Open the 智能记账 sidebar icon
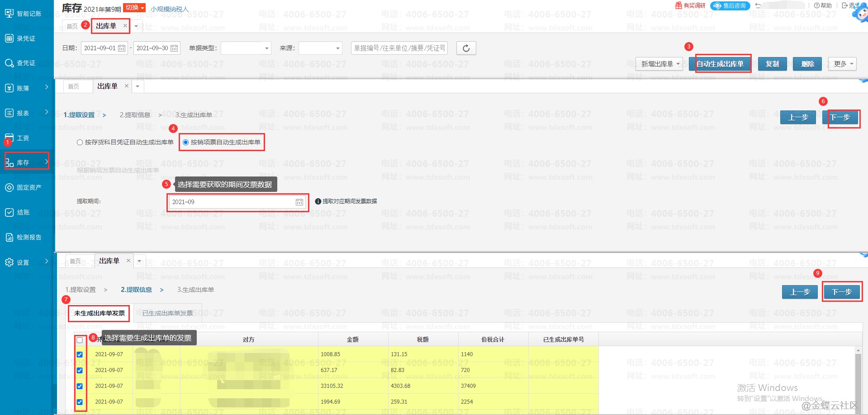The width and height of the screenshot is (868, 415). tap(9, 13)
